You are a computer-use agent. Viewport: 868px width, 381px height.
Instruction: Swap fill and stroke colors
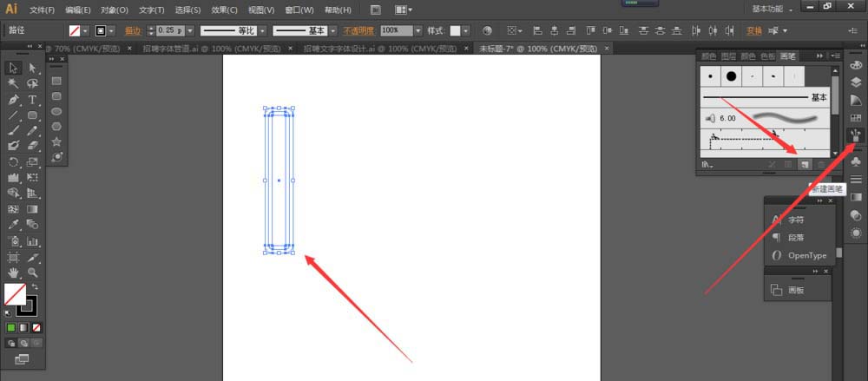tap(35, 286)
